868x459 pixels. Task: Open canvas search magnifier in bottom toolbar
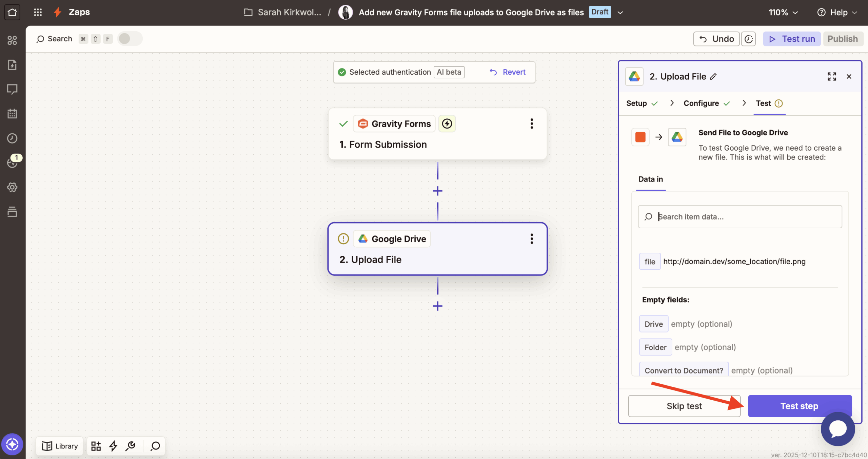[155, 446]
